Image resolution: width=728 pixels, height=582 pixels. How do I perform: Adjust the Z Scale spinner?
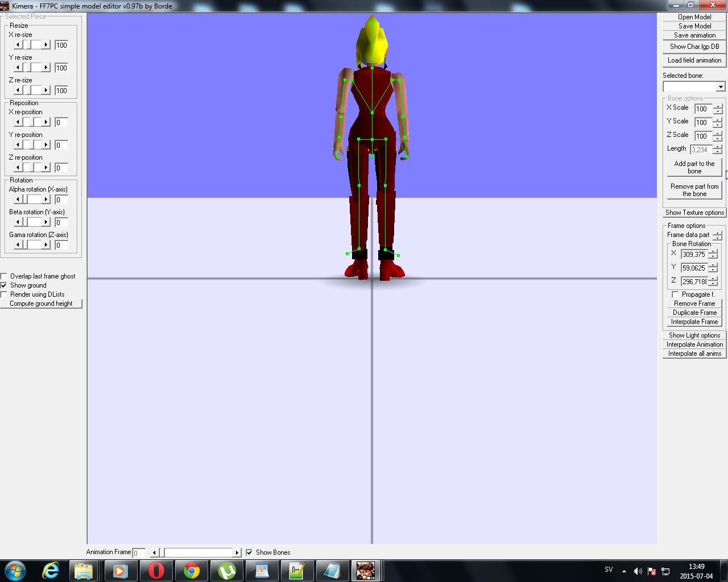click(x=718, y=135)
